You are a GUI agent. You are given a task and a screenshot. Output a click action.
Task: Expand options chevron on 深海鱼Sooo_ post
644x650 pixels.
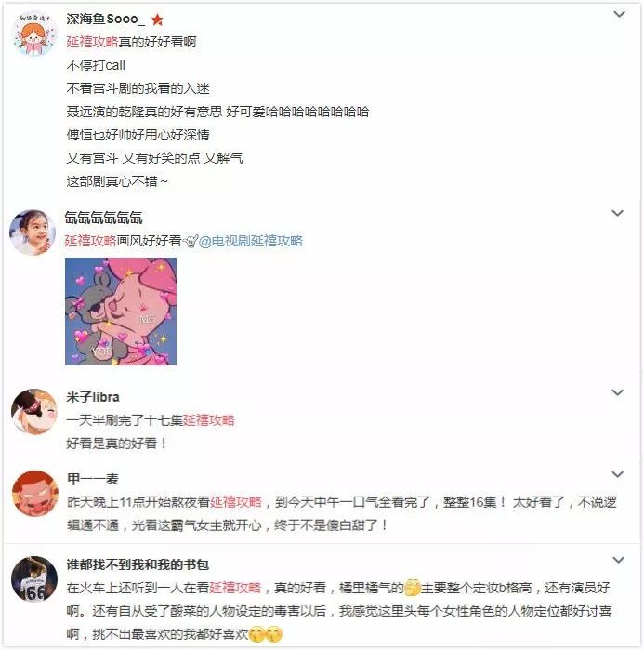coord(619,14)
